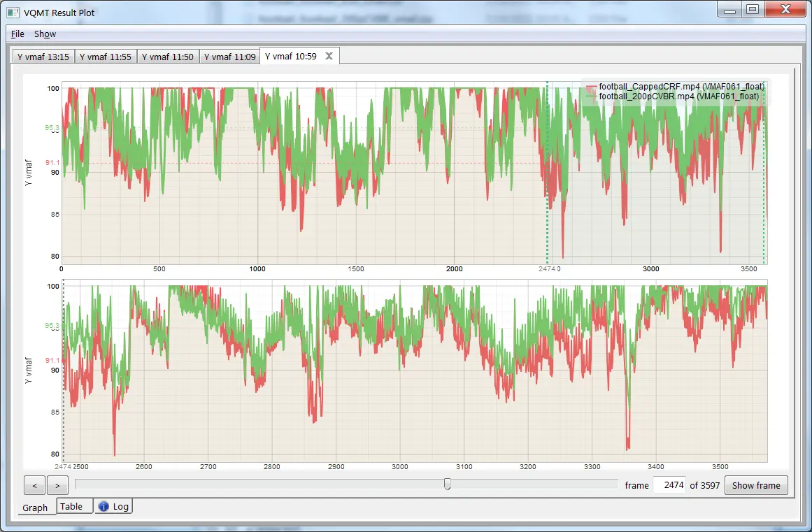
Task: Step forward with the > arrow button
Action: click(57, 485)
